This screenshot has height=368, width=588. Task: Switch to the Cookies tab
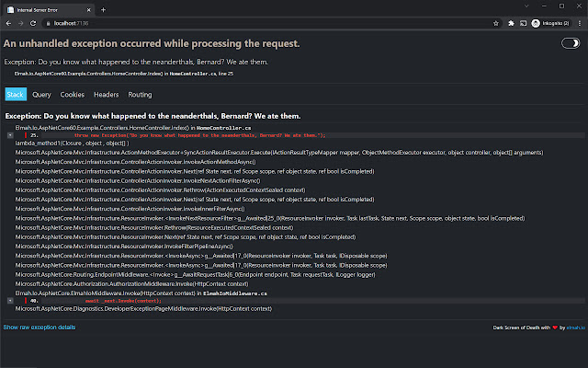point(72,94)
